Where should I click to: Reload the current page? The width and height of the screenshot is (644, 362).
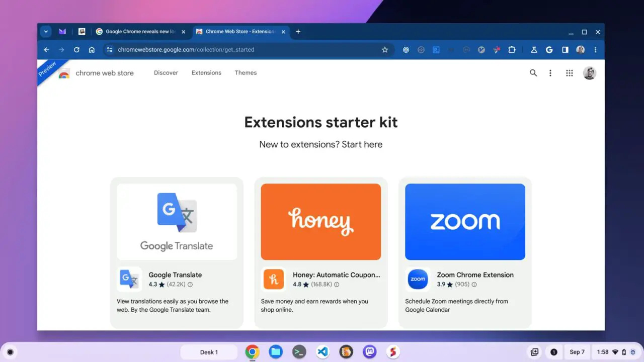[76, 50]
